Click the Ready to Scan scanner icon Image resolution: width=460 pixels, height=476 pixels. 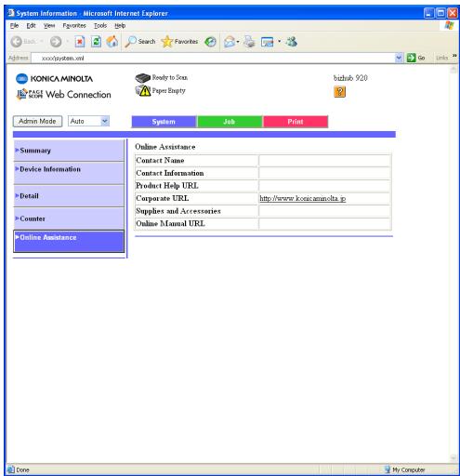(x=142, y=78)
